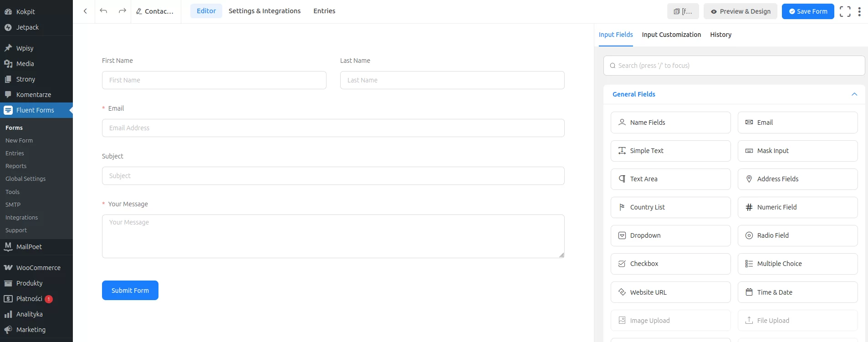The width and height of the screenshot is (868, 342).
Task: Add a Simple Text field
Action: (670, 151)
